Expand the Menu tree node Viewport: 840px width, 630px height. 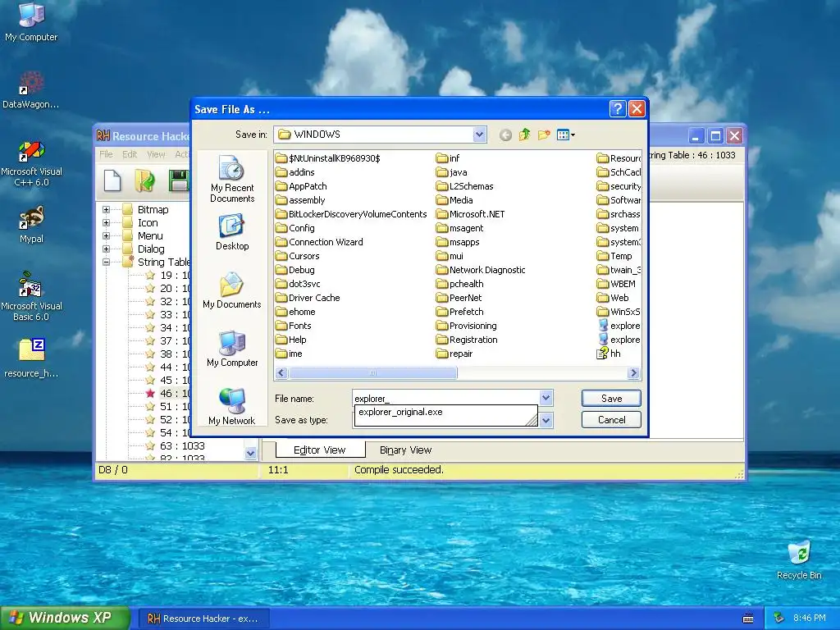tap(106, 235)
